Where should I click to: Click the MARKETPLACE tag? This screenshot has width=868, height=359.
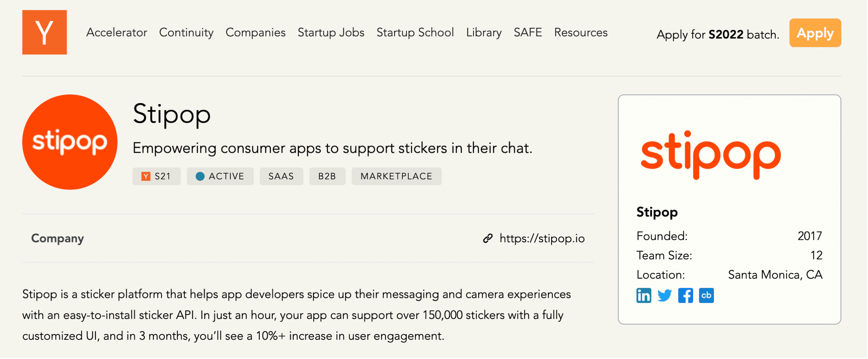pyautogui.click(x=396, y=176)
